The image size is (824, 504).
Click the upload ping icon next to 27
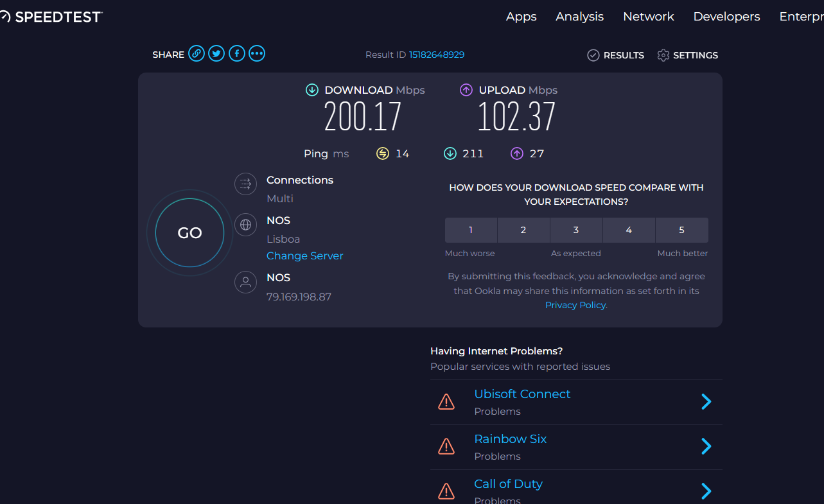517,153
